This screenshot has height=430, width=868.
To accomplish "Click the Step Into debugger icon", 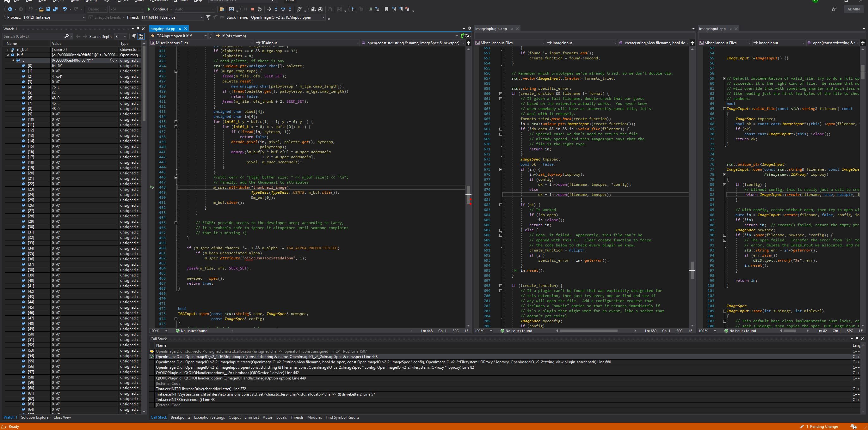I will (x=276, y=9).
